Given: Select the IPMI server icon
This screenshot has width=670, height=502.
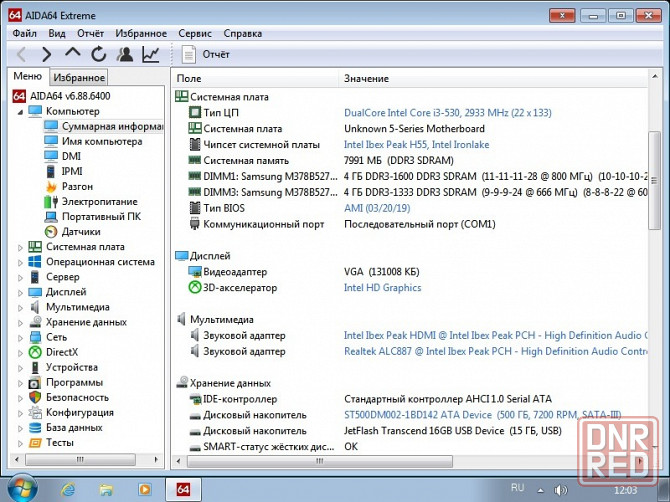Looking at the screenshot, I should [51, 171].
